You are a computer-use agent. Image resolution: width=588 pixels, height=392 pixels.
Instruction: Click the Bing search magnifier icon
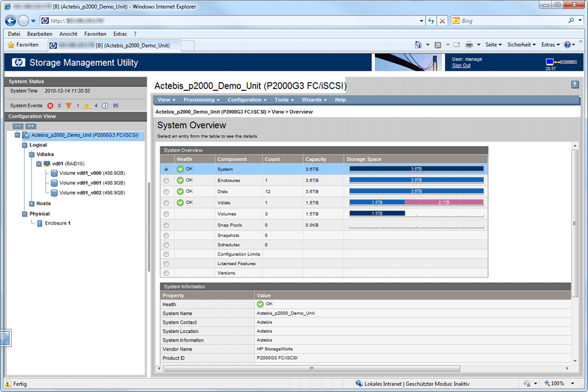pyautogui.click(x=571, y=21)
